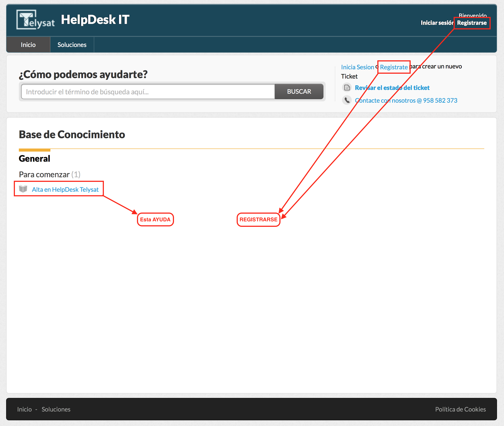This screenshot has height=426, width=504.
Task: Click the book icon beside Alta article
Action: click(x=23, y=189)
